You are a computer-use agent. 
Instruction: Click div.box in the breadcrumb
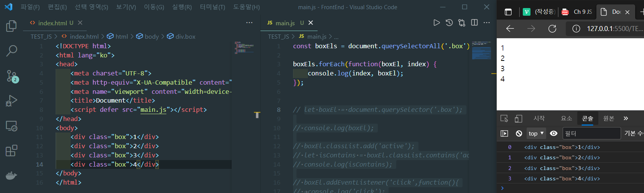click(x=185, y=36)
